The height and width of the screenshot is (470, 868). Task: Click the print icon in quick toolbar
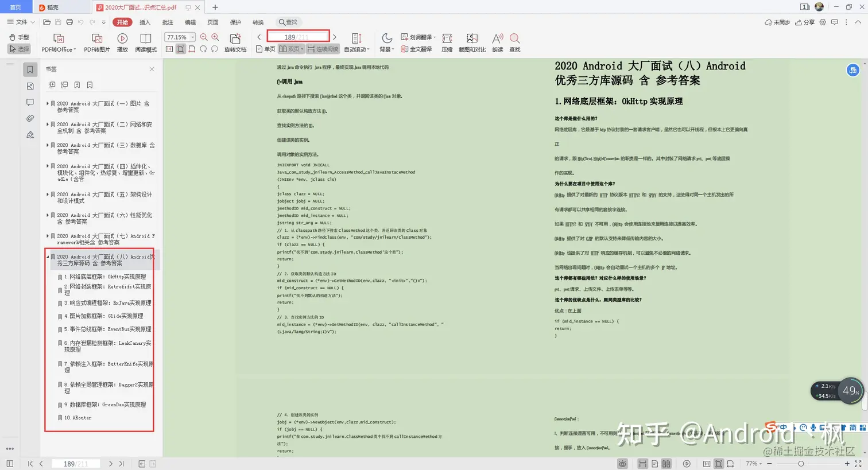(x=69, y=22)
